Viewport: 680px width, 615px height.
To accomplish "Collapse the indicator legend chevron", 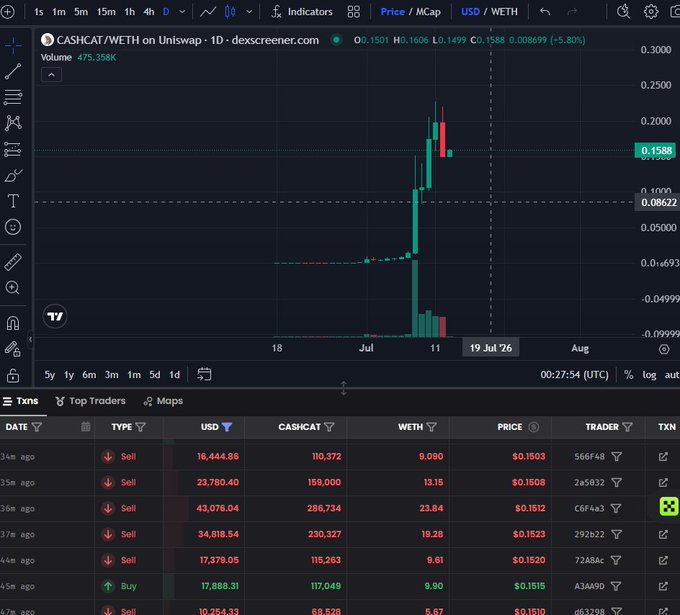I will click(51, 75).
